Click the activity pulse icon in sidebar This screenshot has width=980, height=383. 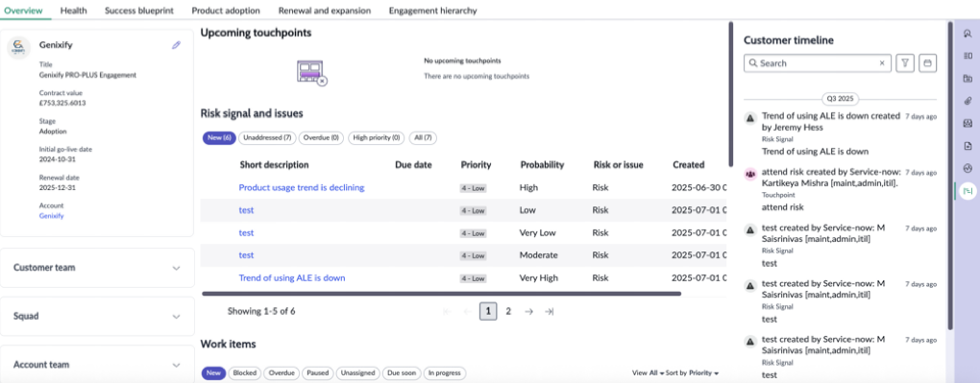(x=968, y=168)
